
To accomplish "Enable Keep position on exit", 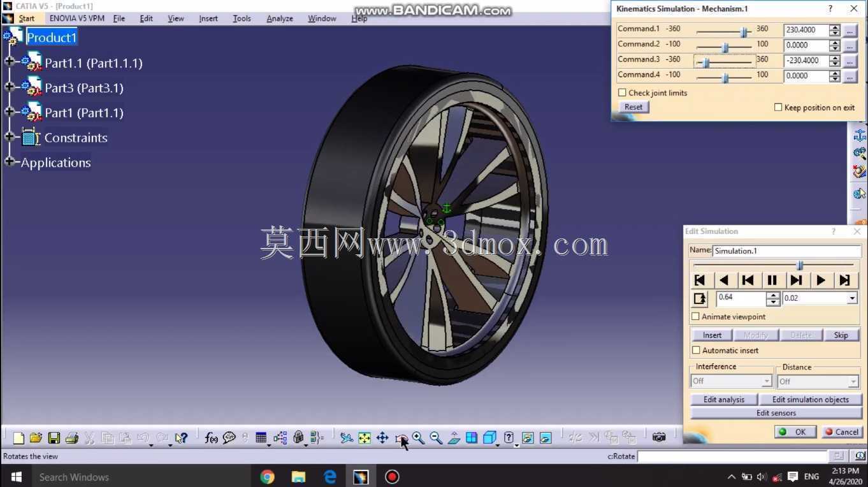I will pos(778,108).
